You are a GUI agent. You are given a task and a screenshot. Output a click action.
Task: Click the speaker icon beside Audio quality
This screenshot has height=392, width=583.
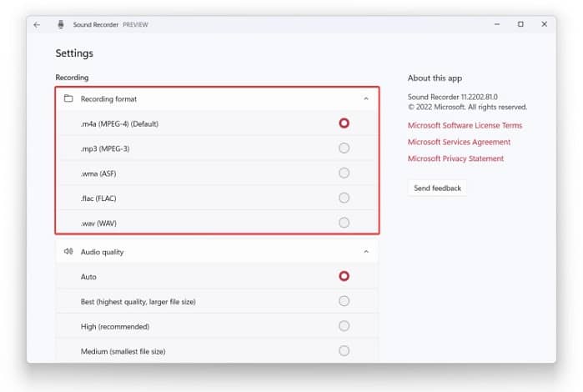[x=68, y=251]
